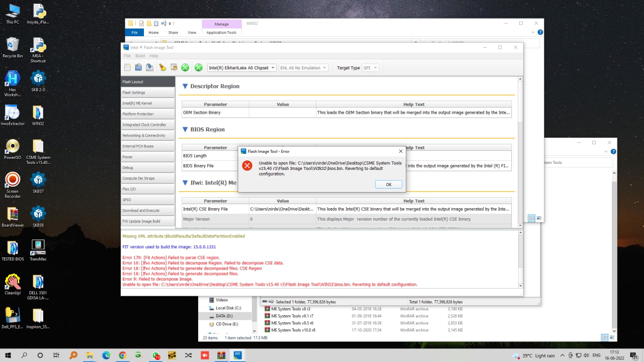
Task: Open the Platform Protection side tab
Action: coord(148,114)
